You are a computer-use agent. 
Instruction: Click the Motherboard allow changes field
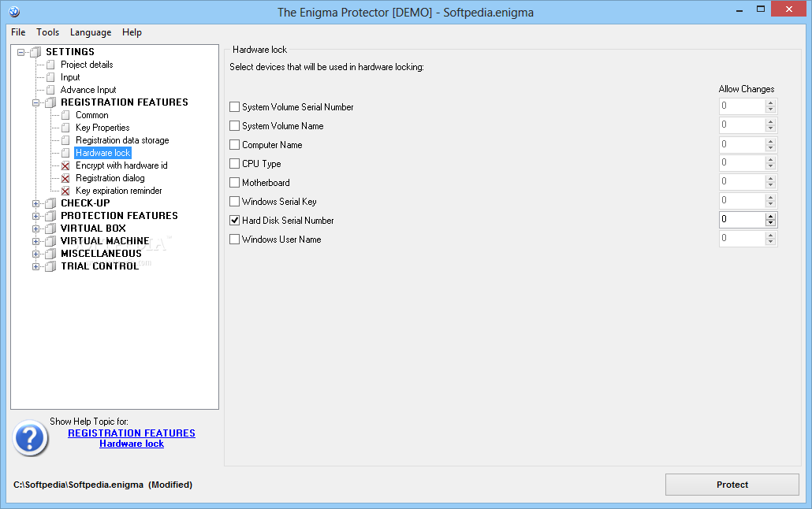[x=742, y=182]
